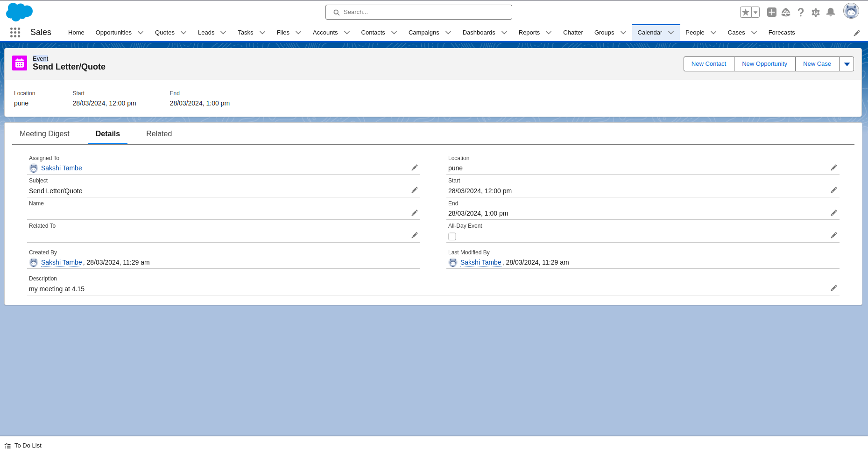
Task: Open the Files navigation tab
Action: point(283,33)
